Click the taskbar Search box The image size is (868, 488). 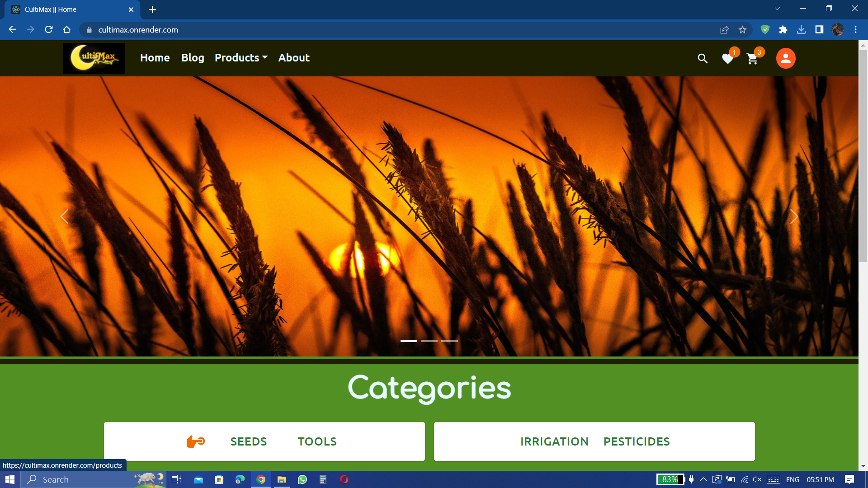tap(94, 479)
